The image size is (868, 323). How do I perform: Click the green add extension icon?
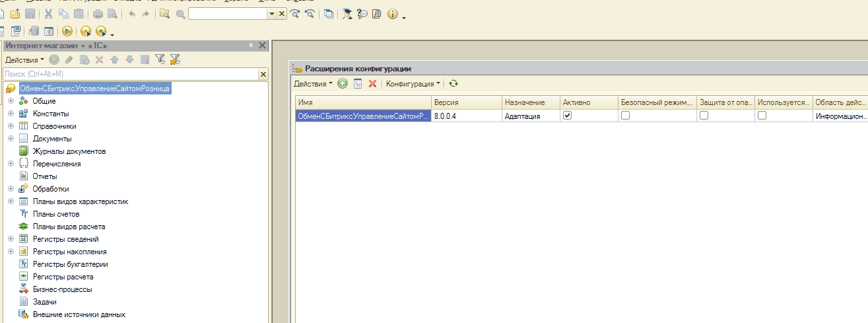[x=342, y=84]
